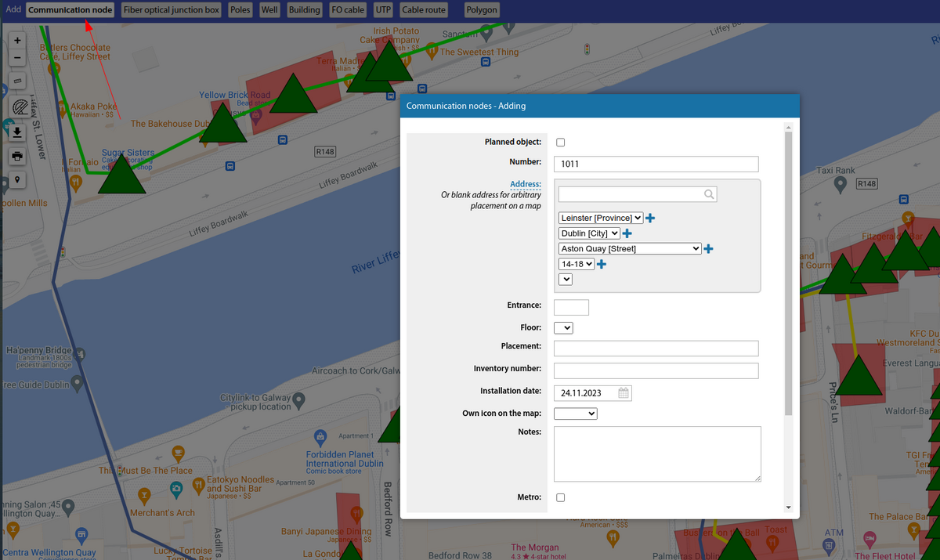Click the dialog's vertical scrollbar
The width and height of the screenshot is (940, 560).
pyautogui.click(x=788, y=274)
